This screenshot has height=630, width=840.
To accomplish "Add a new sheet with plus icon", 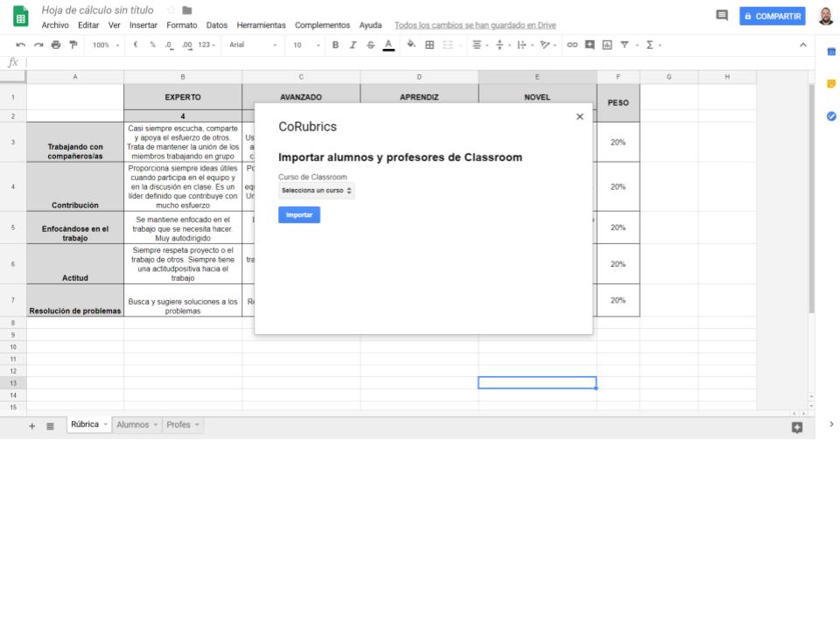I will click(x=32, y=426).
